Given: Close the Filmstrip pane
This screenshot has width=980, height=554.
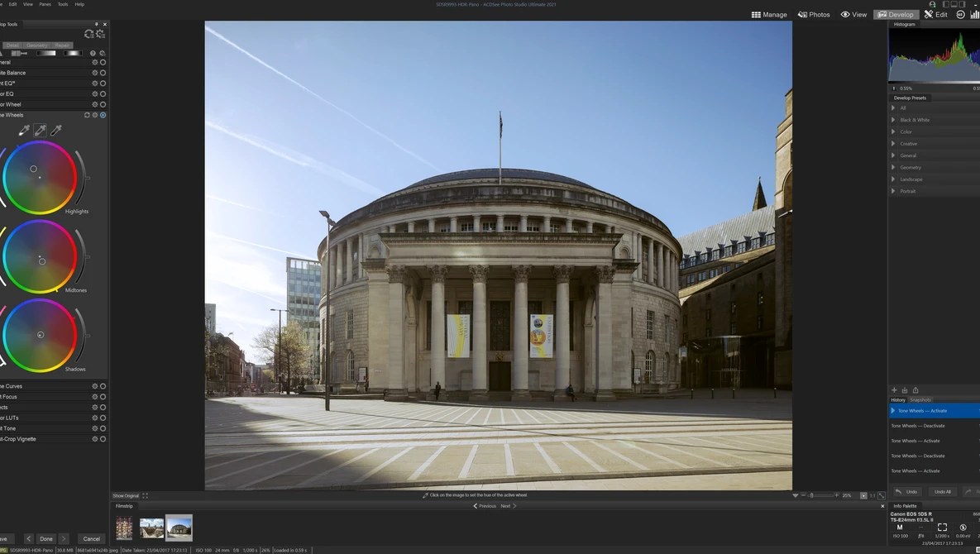Looking at the screenshot, I should pos(882,506).
